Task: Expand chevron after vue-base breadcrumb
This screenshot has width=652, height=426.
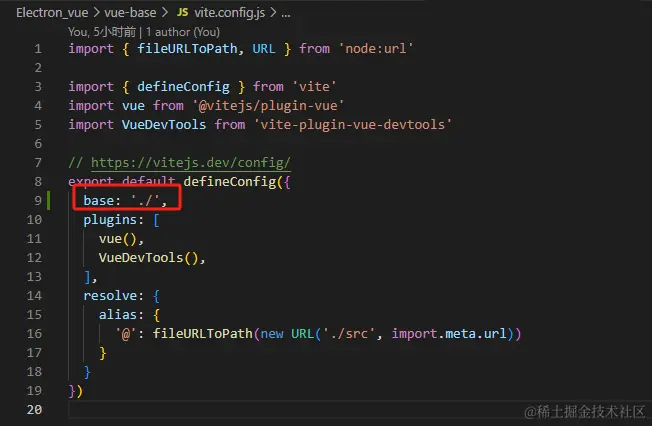Action: [x=165, y=12]
